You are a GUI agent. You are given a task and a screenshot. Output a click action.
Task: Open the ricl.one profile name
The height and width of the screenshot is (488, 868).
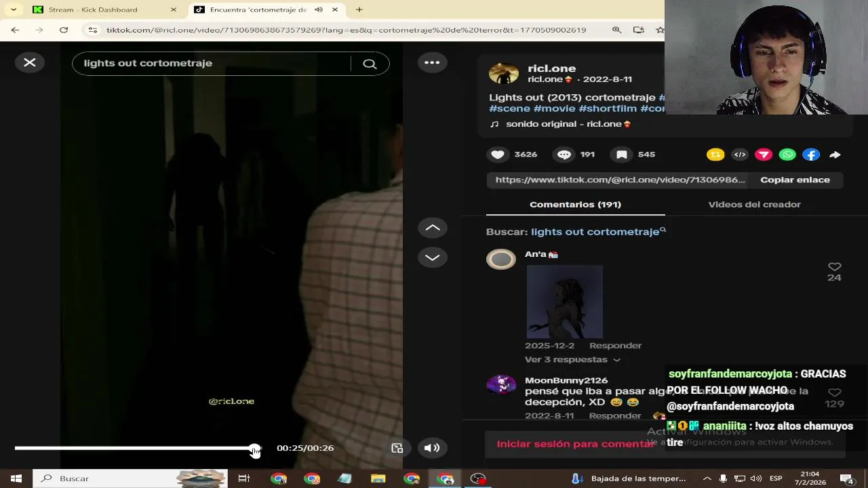(x=551, y=68)
